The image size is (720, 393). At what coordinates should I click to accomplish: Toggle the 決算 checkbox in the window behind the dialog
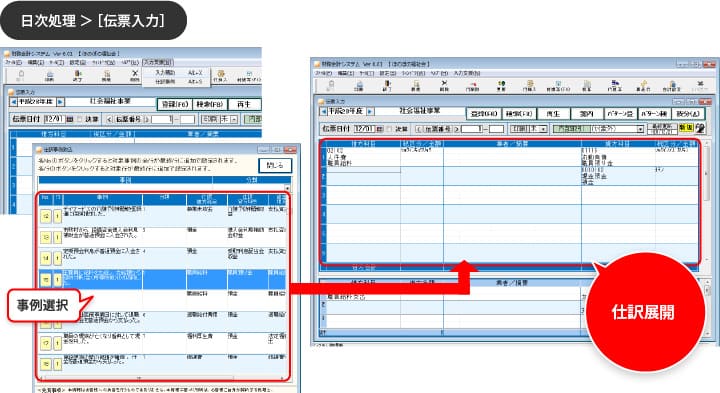[79, 119]
